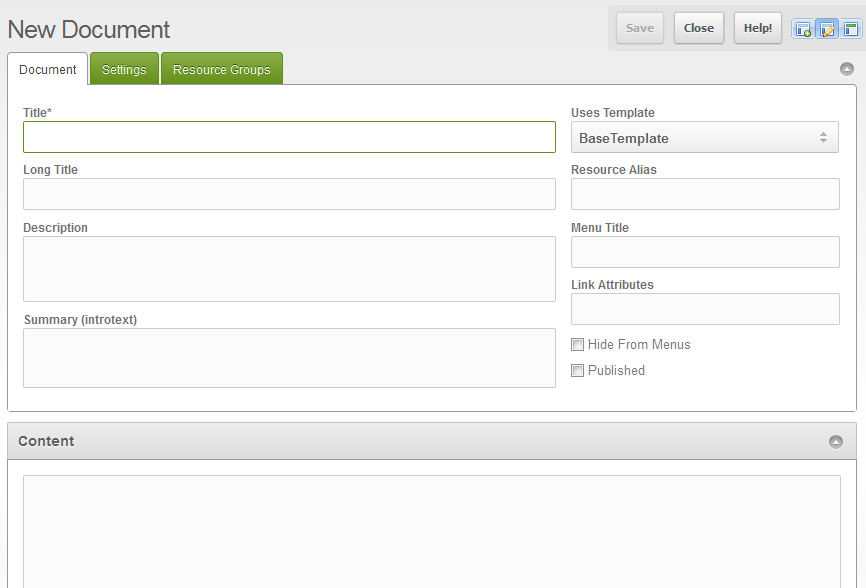
Task: Click the Save button
Action: (x=640, y=28)
